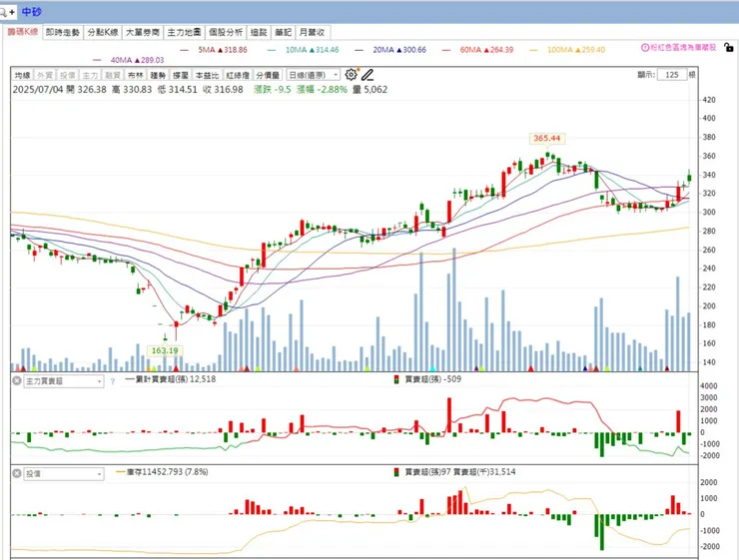739x560 pixels.
Task: Open the 月營收 tab
Action: pyautogui.click(x=312, y=32)
